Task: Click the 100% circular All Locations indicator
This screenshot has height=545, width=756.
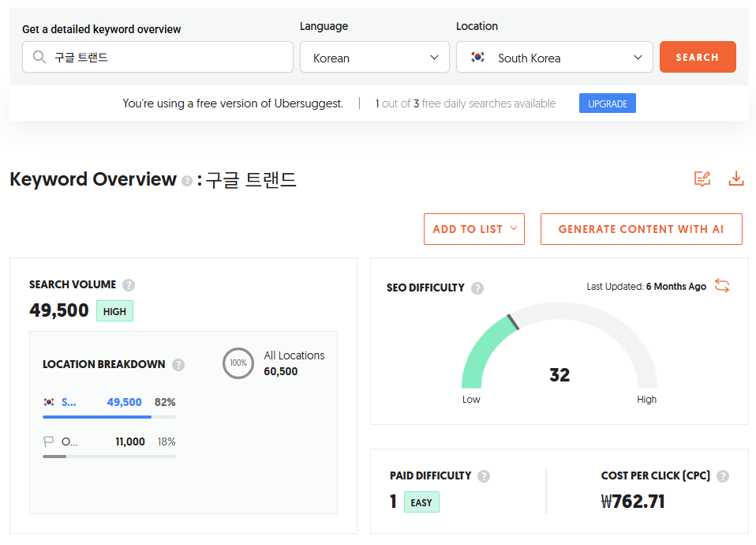Action: pyautogui.click(x=238, y=363)
